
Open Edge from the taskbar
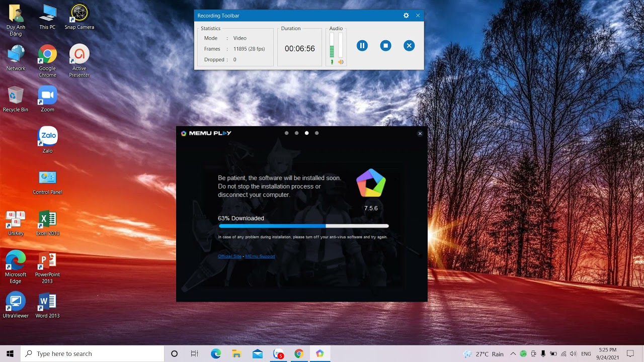pyautogui.click(x=216, y=353)
